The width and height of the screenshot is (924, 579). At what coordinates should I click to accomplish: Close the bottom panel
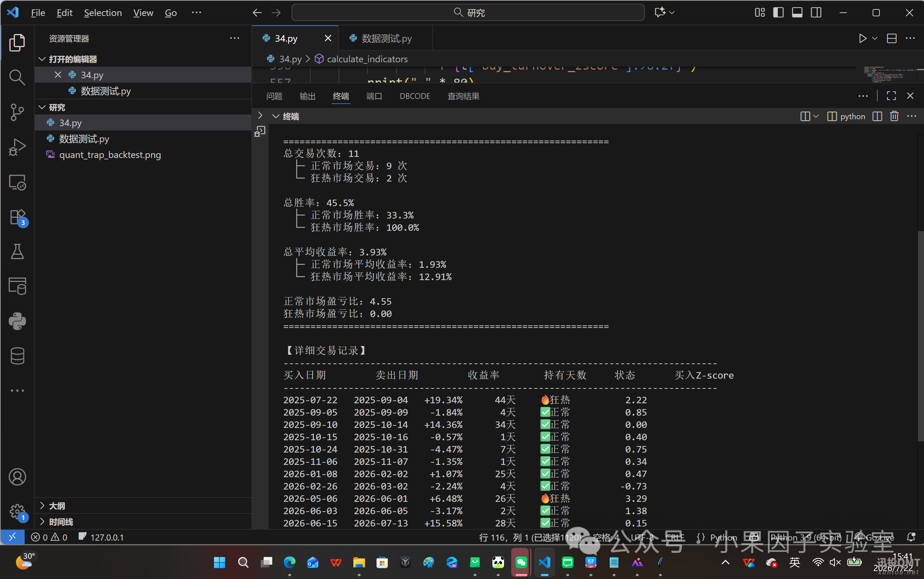click(910, 96)
